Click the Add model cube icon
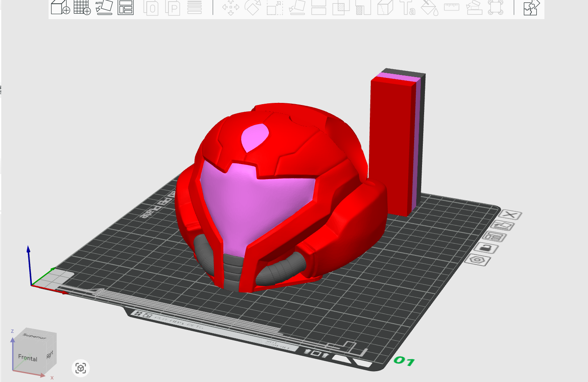588x382 pixels. (x=60, y=7)
